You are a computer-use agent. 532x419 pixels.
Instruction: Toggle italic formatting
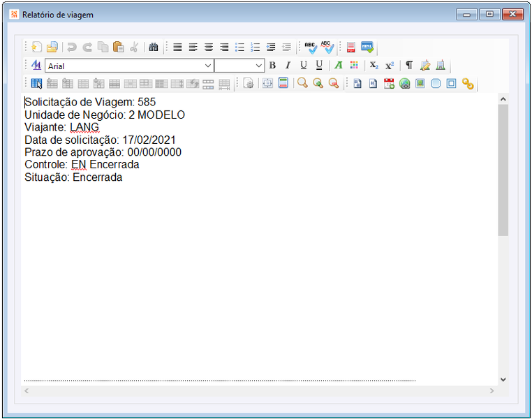[288, 65]
